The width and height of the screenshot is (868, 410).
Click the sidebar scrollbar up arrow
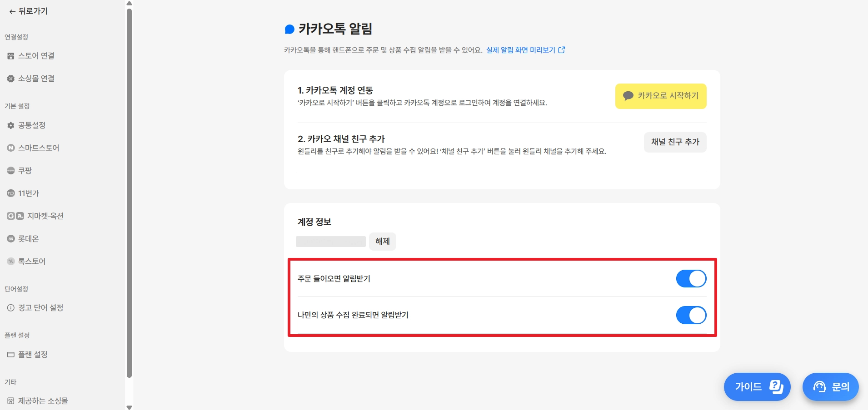pos(130,3)
